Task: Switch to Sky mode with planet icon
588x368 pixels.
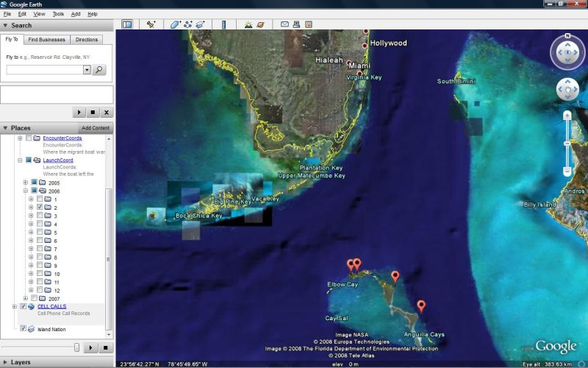Action: coord(260,24)
